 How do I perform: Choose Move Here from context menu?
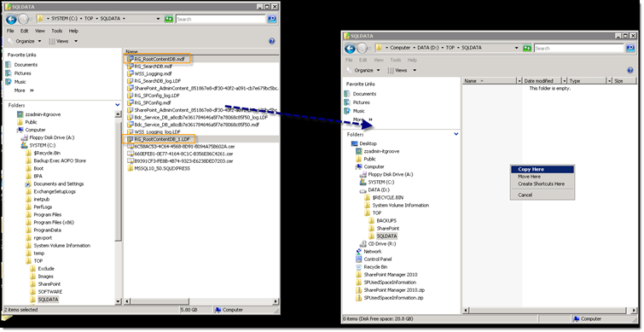[x=542, y=177]
